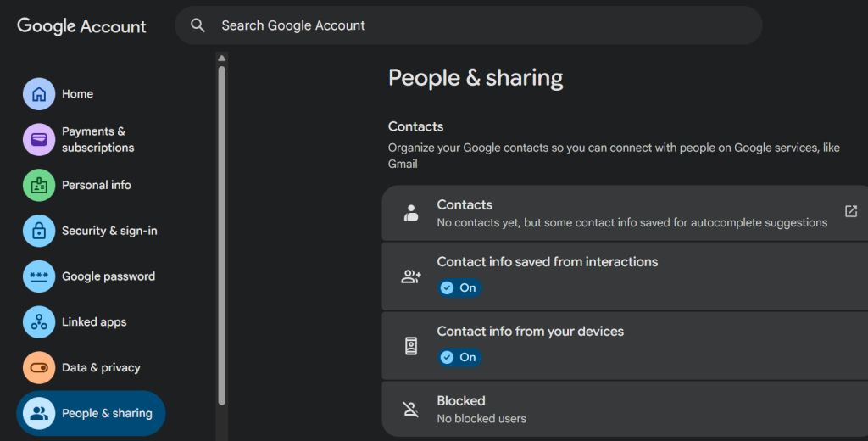Toggle On chip for contact info from devices

pyautogui.click(x=459, y=357)
